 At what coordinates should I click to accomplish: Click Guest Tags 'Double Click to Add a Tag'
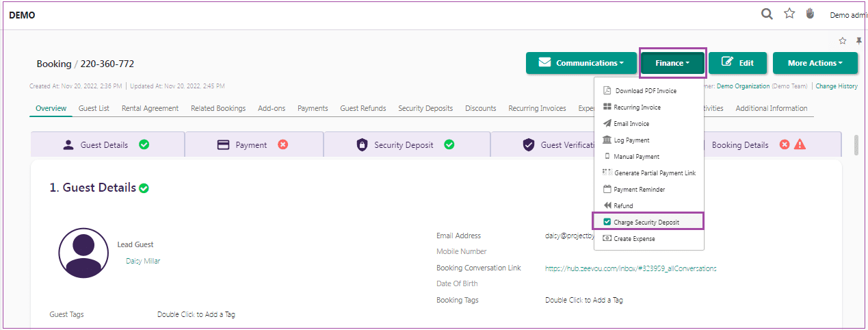point(196,314)
